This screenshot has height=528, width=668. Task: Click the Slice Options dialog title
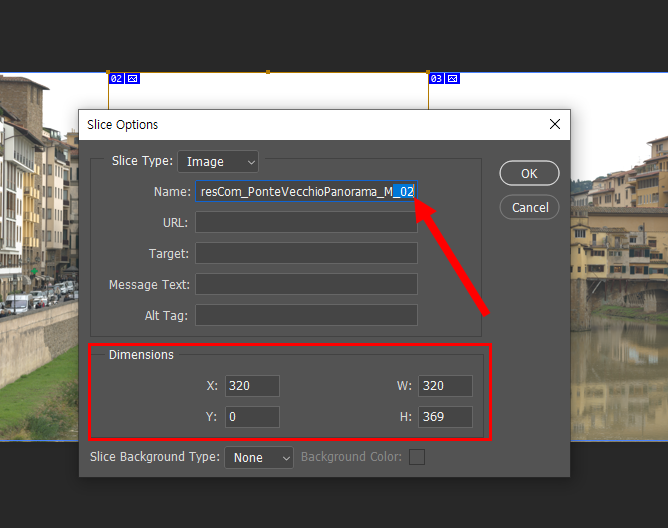(122, 124)
